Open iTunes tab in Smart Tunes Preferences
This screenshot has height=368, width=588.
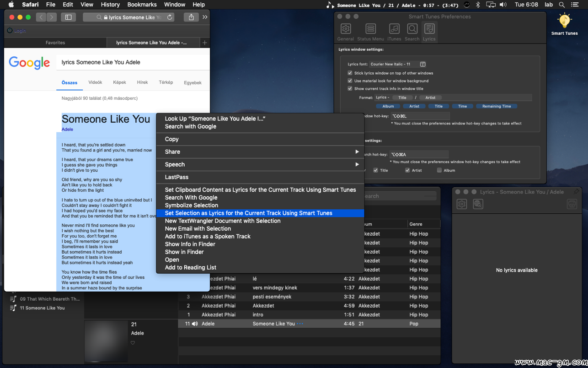tap(394, 32)
